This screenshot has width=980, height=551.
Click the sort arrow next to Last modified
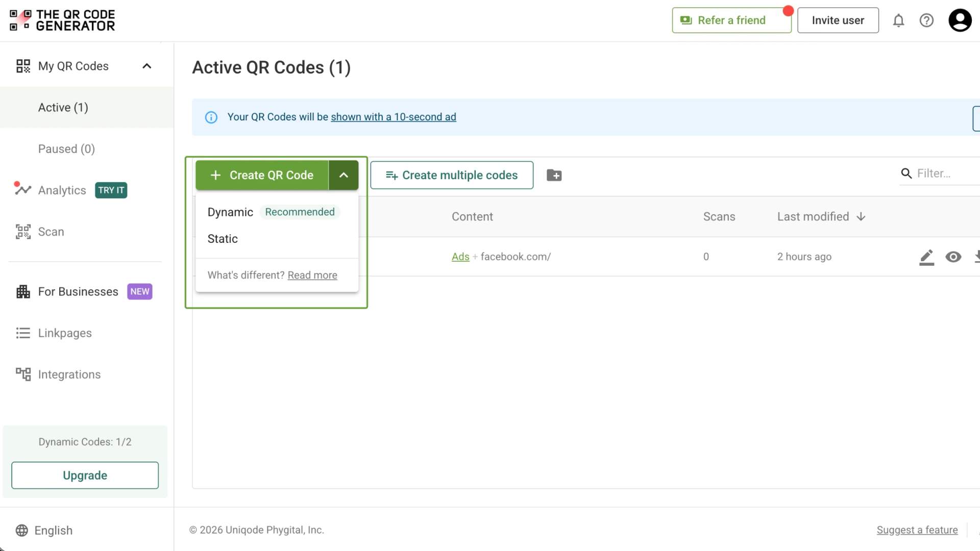pos(861,217)
